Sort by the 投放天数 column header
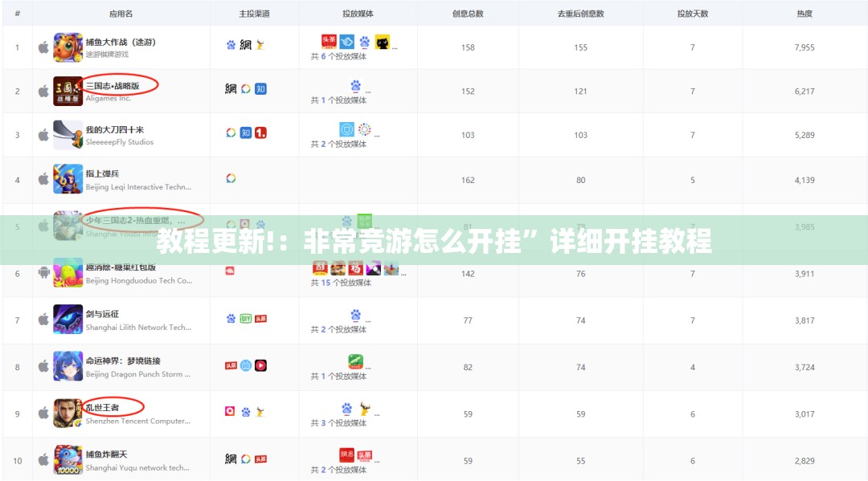 693,14
